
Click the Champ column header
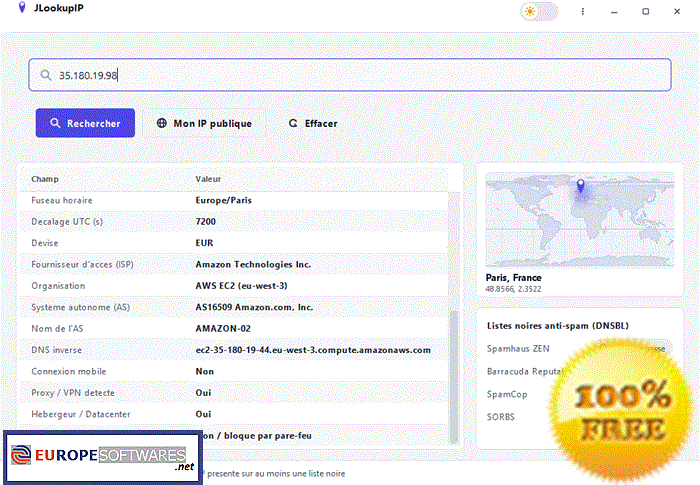point(45,179)
